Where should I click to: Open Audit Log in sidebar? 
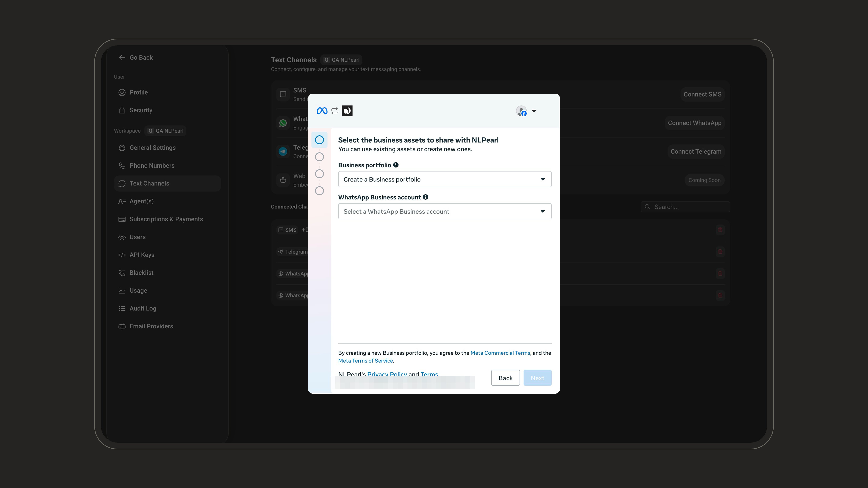point(167,308)
